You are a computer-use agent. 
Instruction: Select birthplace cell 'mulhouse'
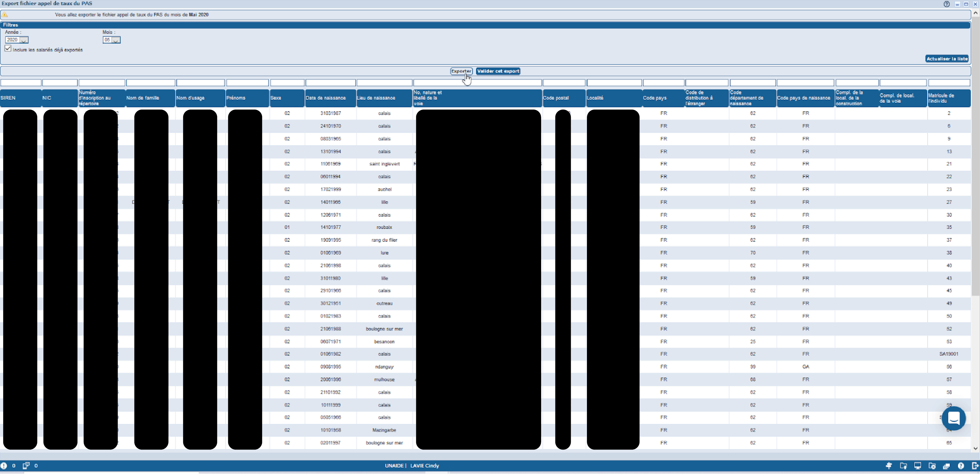[x=385, y=380]
